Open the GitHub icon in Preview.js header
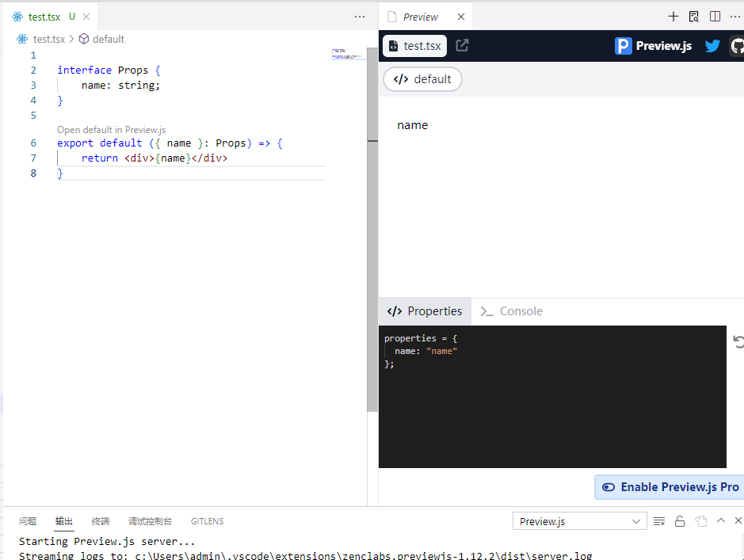Image resolution: width=744 pixels, height=560 pixels. (x=737, y=45)
